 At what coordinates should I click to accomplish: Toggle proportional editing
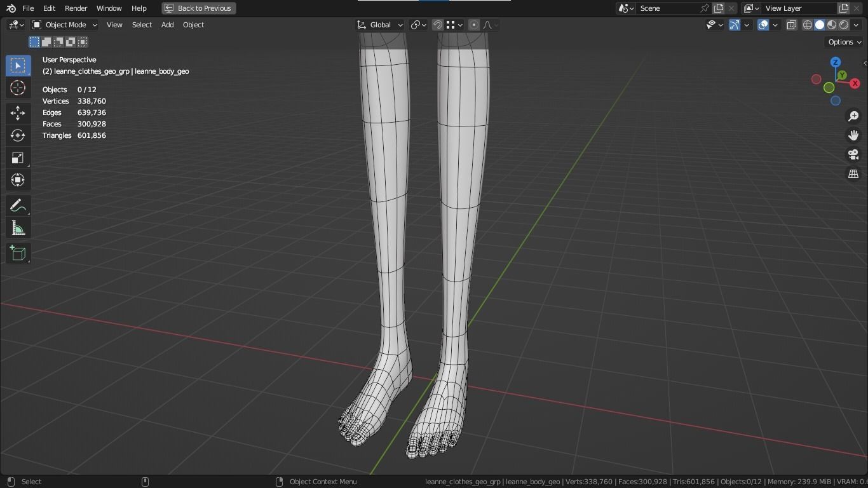tap(473, 25)
